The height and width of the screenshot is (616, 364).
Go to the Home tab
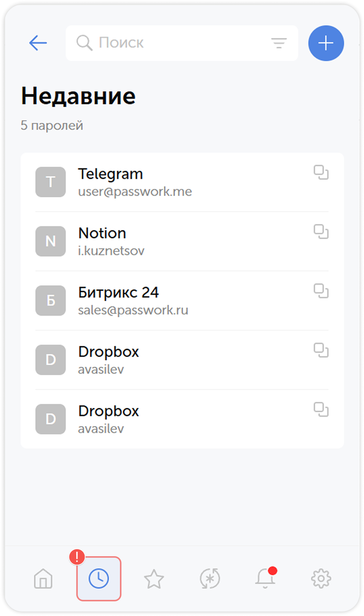click(43, 579)
